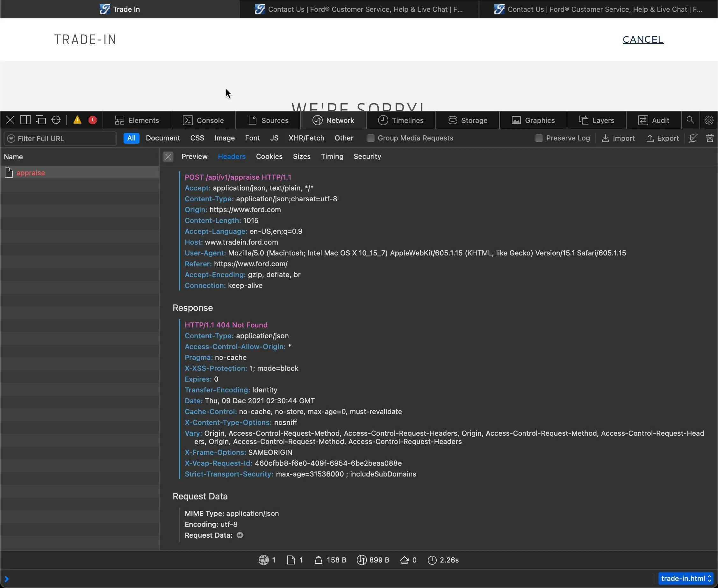This screenshot has width=718, height=588.
Task: Open the Cookies detail tab
Action: click(269, 156)
